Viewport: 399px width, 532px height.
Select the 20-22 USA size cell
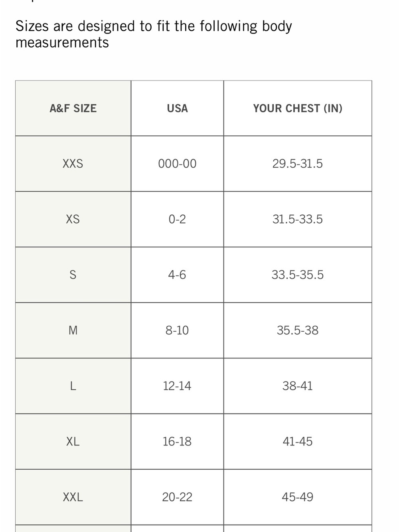[x=177, y=497]
